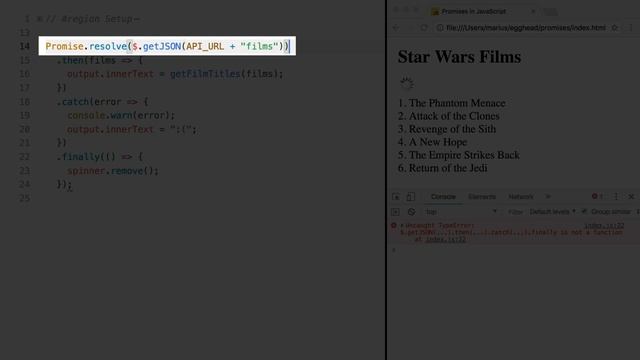Reload the page in browser
This screenshot has height=360, width=640.
(424, 28)
